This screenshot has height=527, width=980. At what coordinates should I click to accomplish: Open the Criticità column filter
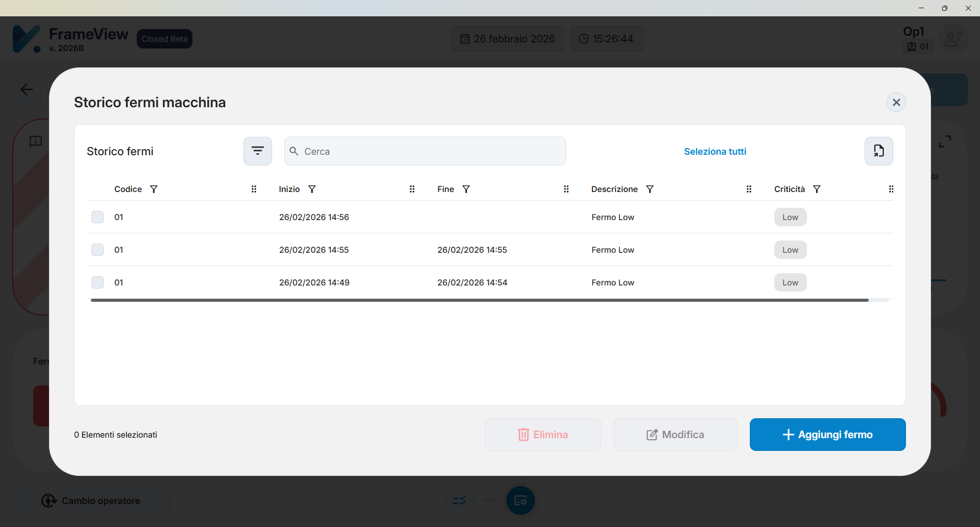point(817,189)
